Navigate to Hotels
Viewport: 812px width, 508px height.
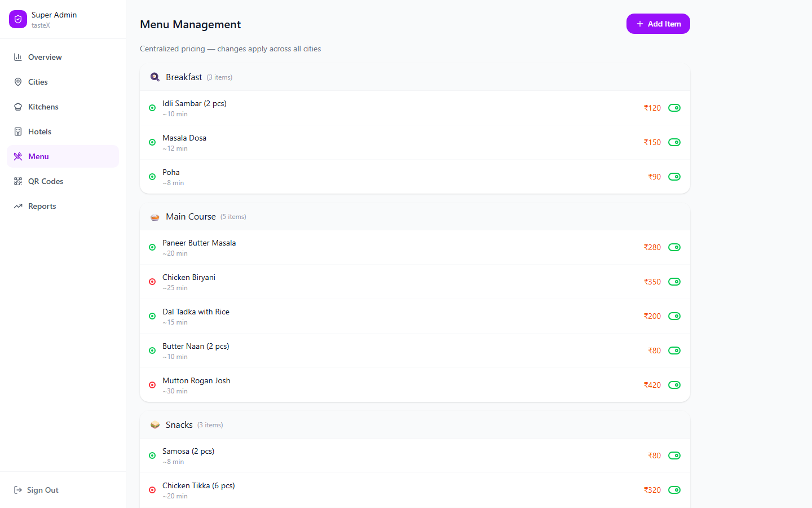(x=63, y=132)
